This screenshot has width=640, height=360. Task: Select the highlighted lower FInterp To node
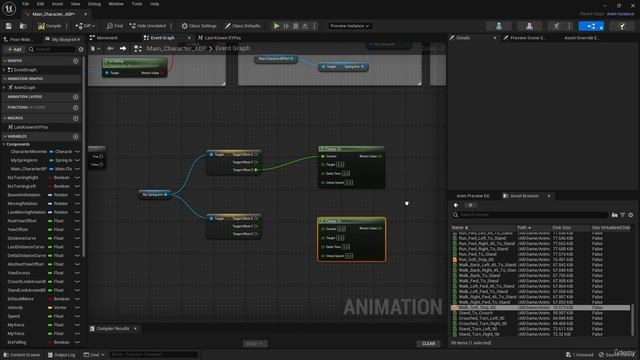pyautogui.click(x=351, y=240)
